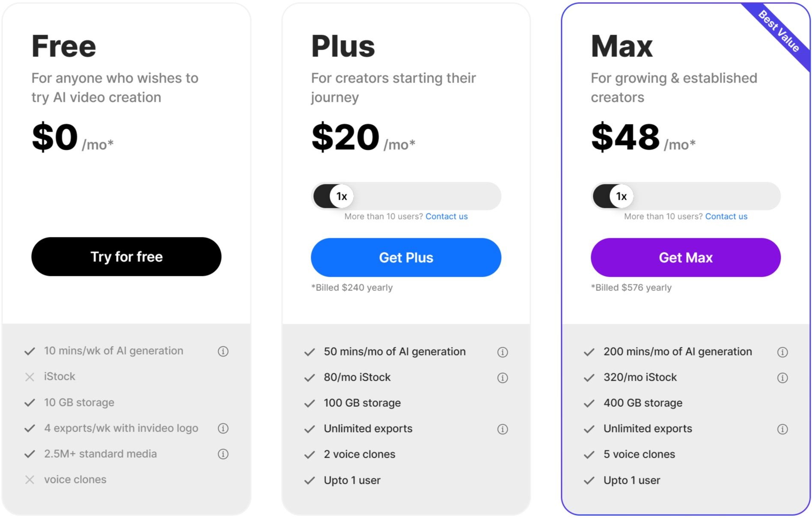The height and width of the screenshot is (518, 812).
Task: Click the 1x slider handle on Plus plan
Action: point(342,196)
